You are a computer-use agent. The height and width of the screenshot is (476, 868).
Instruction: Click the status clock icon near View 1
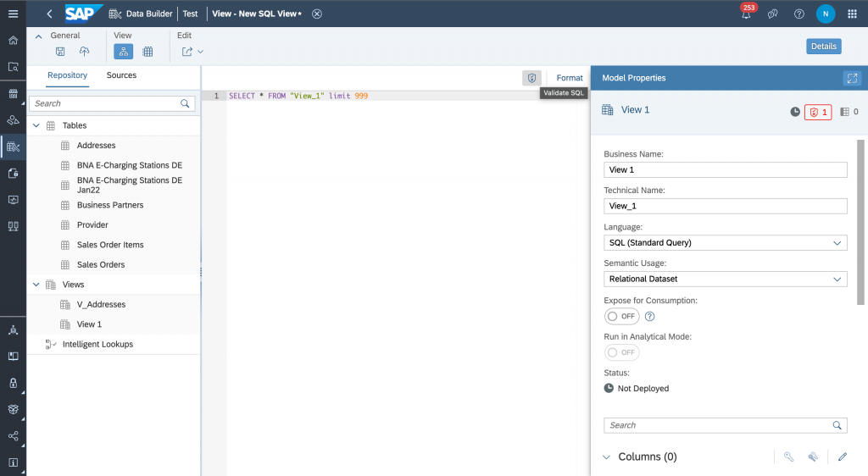[x=795, y=113]
